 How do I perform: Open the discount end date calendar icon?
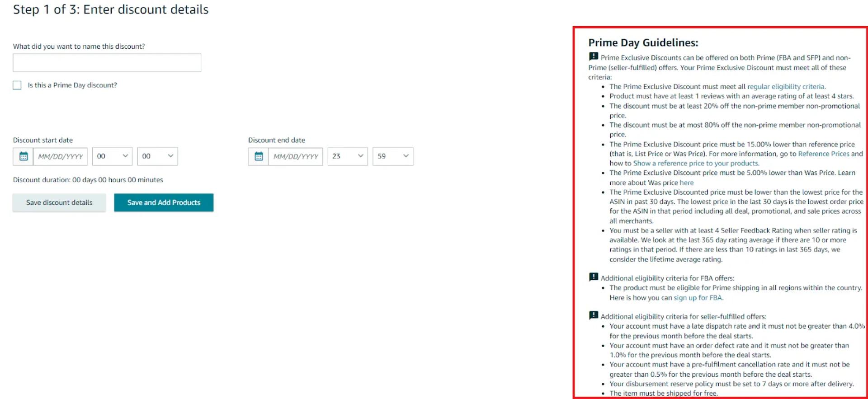259,156
